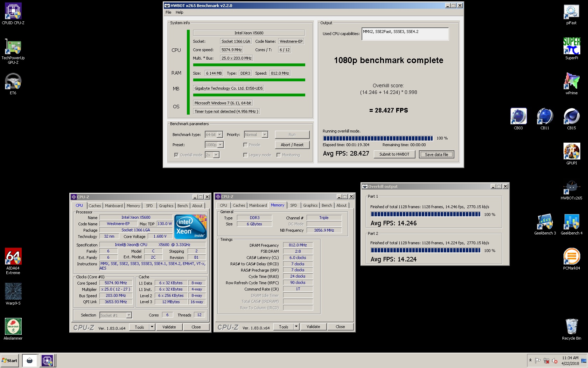Toggle the Pmode checkbox
The width and height of the screenshot is (588, 368).
click(x=245, y=145)
